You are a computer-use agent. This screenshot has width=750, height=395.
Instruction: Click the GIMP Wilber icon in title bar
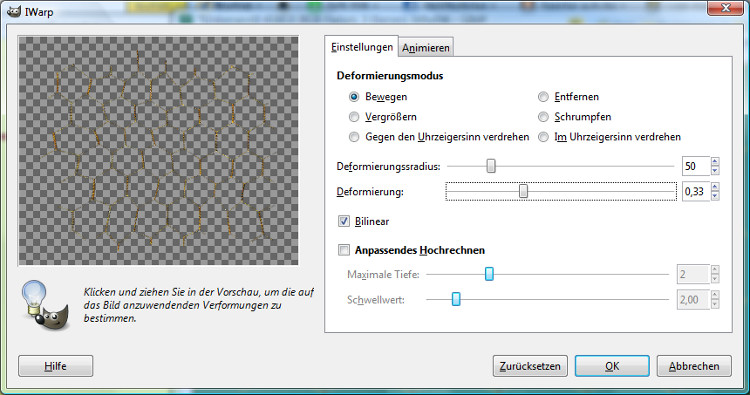pos(14,11)
